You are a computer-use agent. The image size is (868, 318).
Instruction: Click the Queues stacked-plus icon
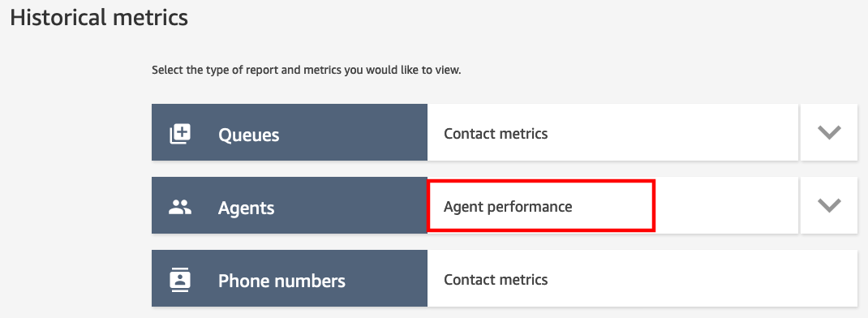tap(180, 134)
